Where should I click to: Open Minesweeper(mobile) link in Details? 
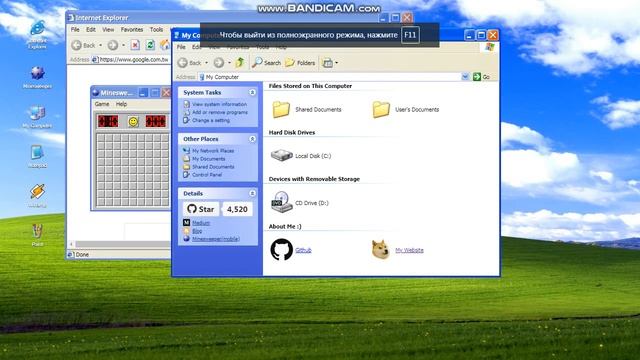[216, 239]
